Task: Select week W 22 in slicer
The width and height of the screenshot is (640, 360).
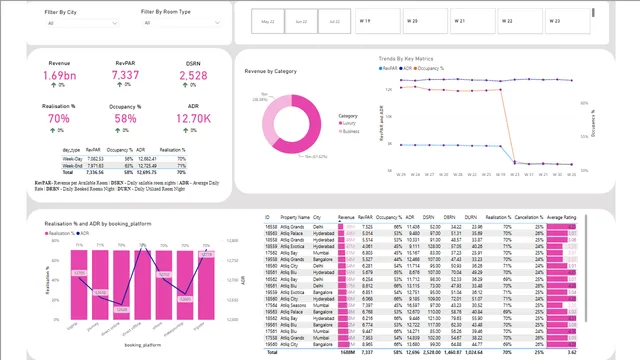Action: [520, 21]
